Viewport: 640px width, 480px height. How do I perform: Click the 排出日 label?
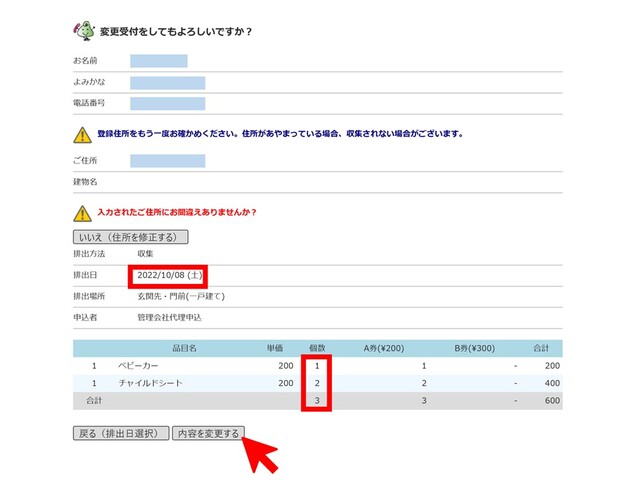(85, 275)
